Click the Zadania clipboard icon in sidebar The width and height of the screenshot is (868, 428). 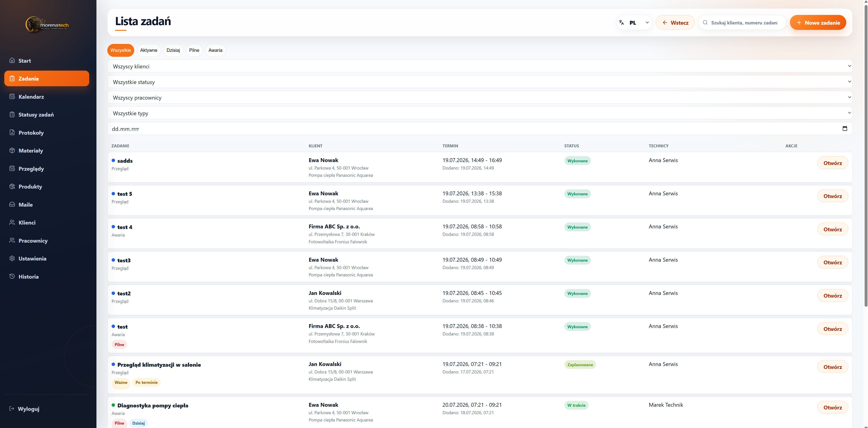12,79
